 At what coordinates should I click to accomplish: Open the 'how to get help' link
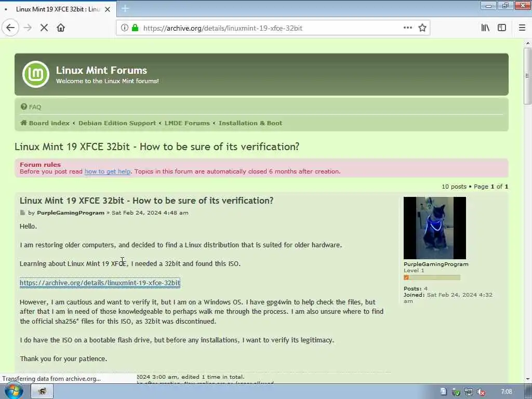[108, 171]
